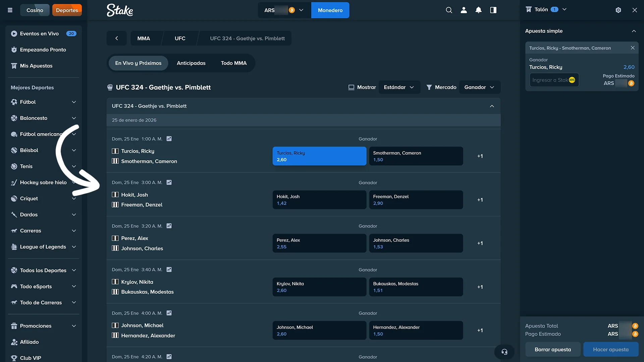Click Borrar apuesta button

coord(552,349)
